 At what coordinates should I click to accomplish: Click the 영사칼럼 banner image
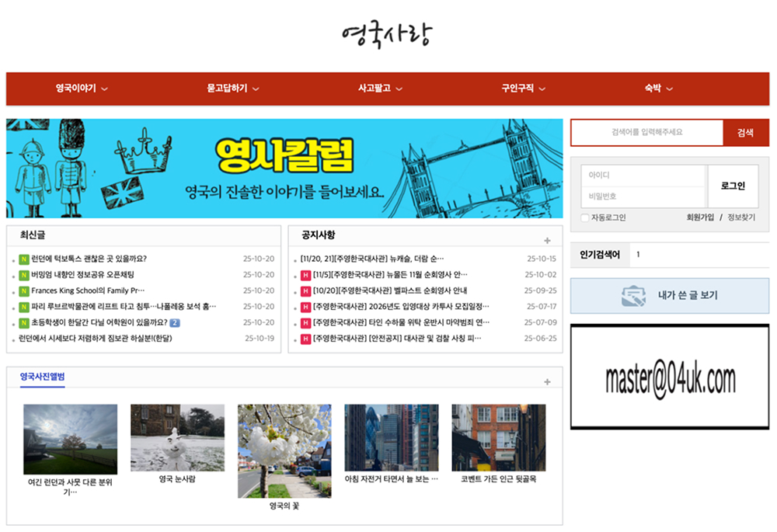click(x=284, y=169)
